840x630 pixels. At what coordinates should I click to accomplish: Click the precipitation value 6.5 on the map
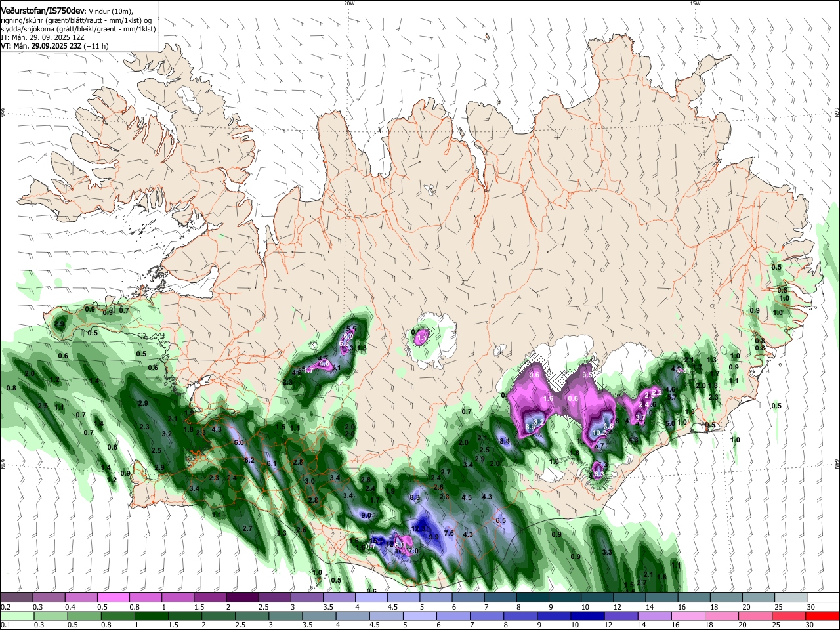pyautogui.click(x=501, y=520)
